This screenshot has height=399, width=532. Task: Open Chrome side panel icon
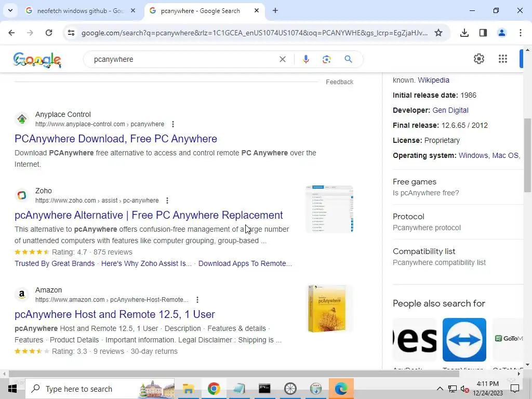tap(483, 33)
